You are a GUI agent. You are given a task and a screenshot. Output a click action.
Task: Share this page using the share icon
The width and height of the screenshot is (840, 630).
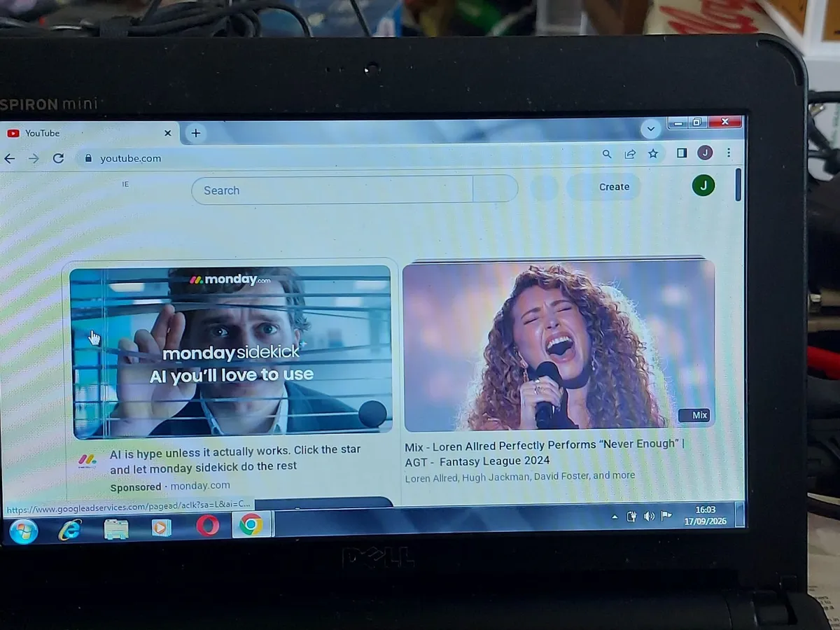point(630,154)
